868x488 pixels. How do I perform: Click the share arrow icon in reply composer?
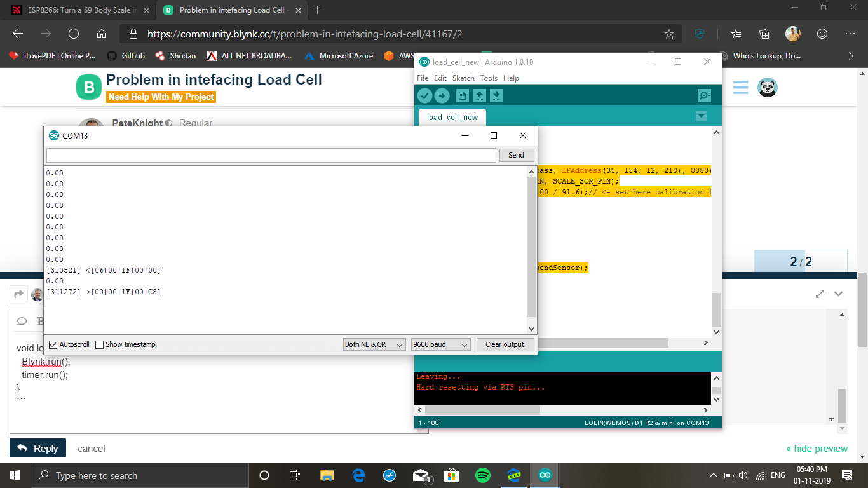pos(18,294)
